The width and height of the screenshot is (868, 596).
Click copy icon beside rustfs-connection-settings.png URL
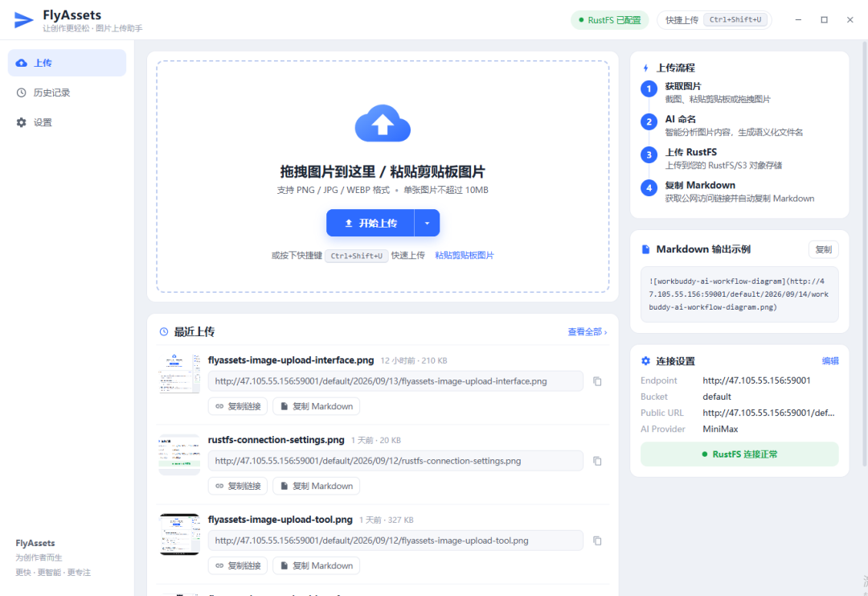(597, 461)
